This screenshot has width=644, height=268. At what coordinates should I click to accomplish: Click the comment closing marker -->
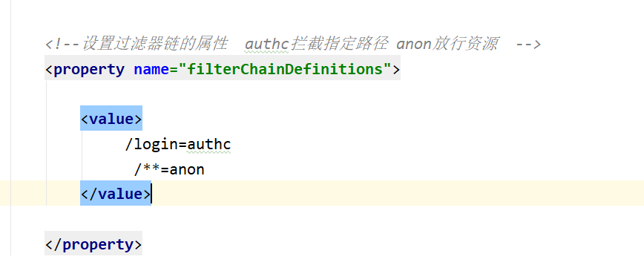[x=528, y=44]
